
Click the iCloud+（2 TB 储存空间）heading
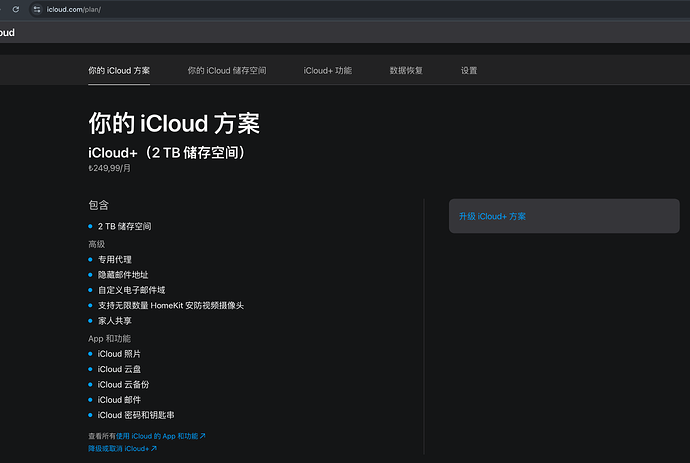(x=166, y=153)
